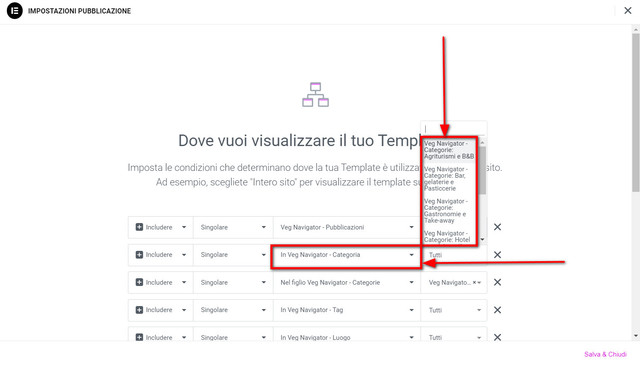Open Singolare dropdown in Tag row
Image resolution: width=640 pixels, height=367 pixels.
tap(233, 310)
